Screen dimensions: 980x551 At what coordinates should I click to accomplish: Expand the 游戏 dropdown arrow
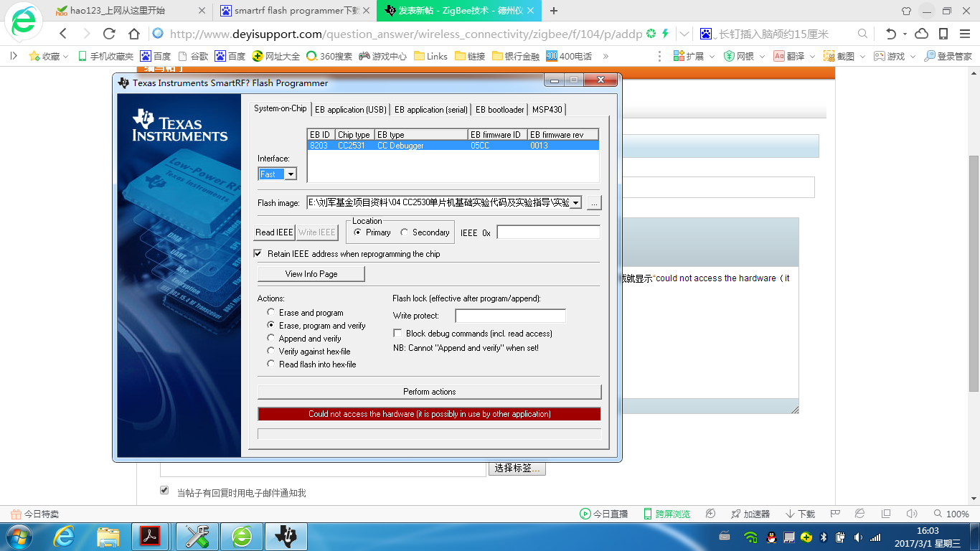[x=913, y=56]
